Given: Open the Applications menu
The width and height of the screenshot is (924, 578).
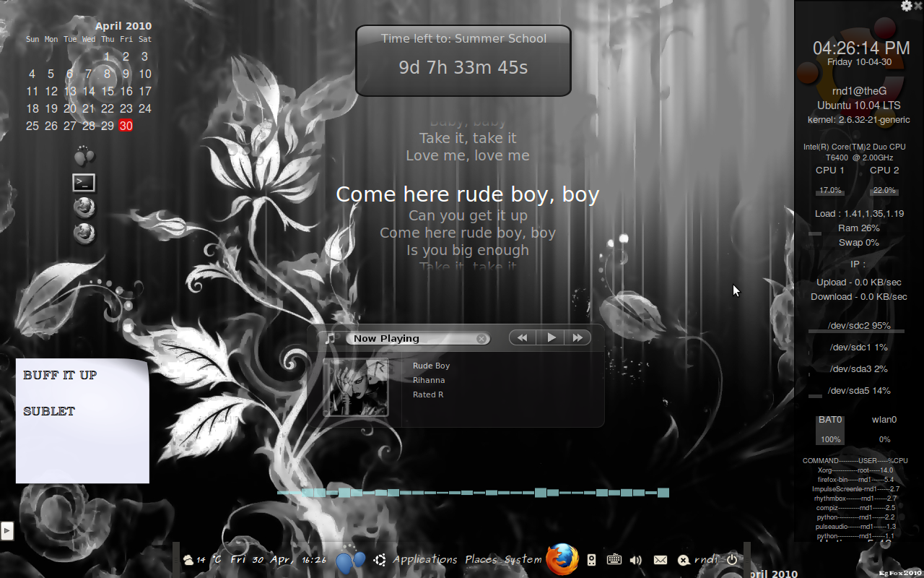Looking at the screenshot, I should (425, 560).
